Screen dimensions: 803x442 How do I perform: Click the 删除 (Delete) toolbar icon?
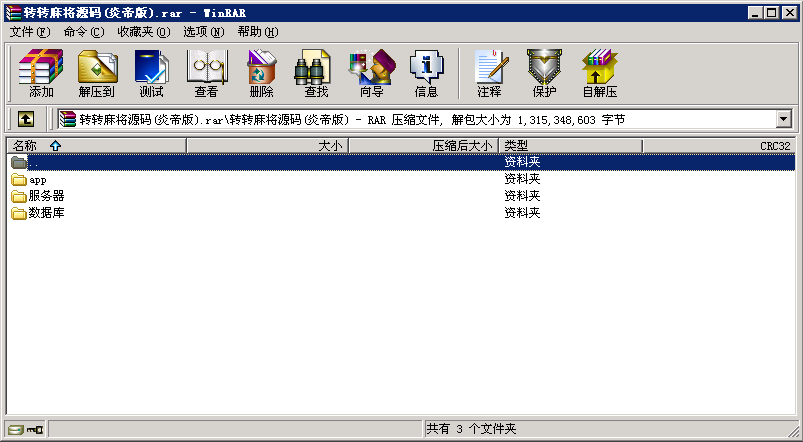pos(261,72)
